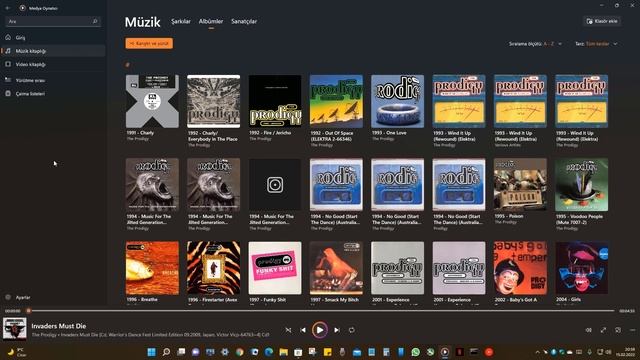Image resolution: width=640 pixels, height=360 pixels.
Task: Open the Jilted Generation album without cover art
Action: coord(275,185)
